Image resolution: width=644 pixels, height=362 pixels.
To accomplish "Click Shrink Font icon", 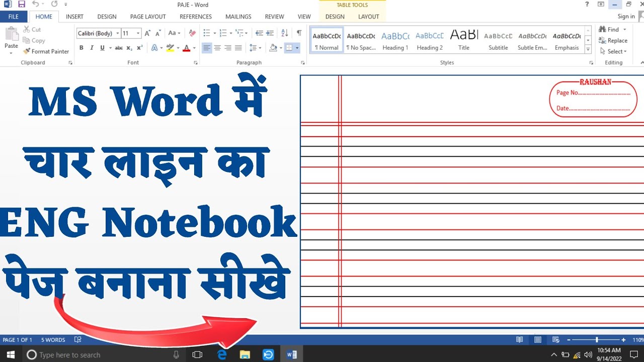I will (157, 33).
